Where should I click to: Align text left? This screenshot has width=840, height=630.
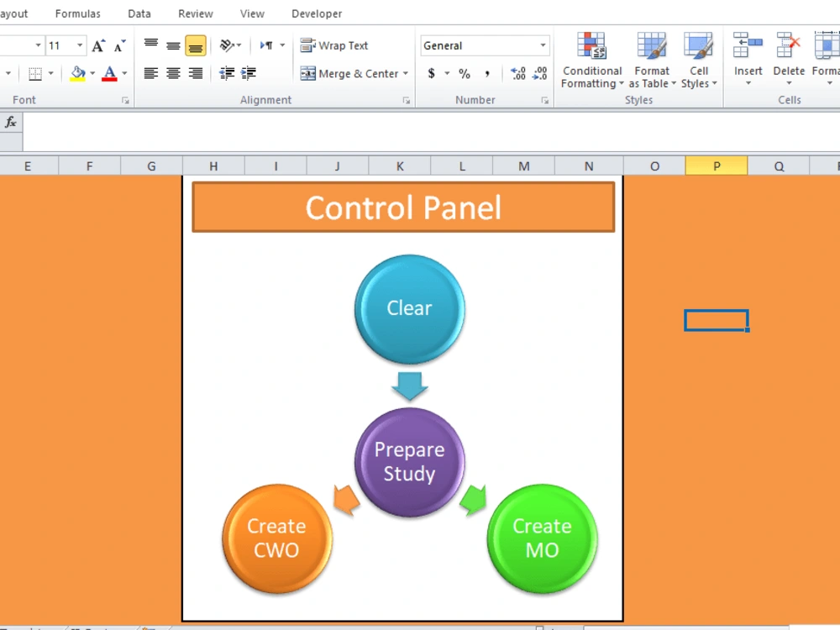[x=151, y=73]
